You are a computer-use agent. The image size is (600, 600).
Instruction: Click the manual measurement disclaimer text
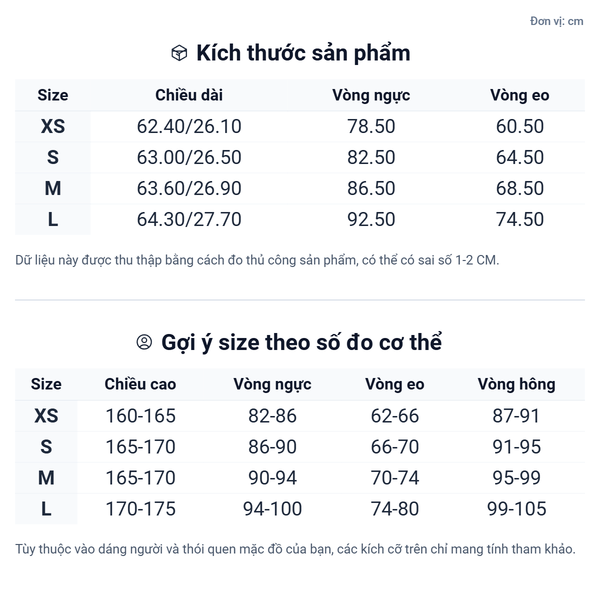point(257,261)
